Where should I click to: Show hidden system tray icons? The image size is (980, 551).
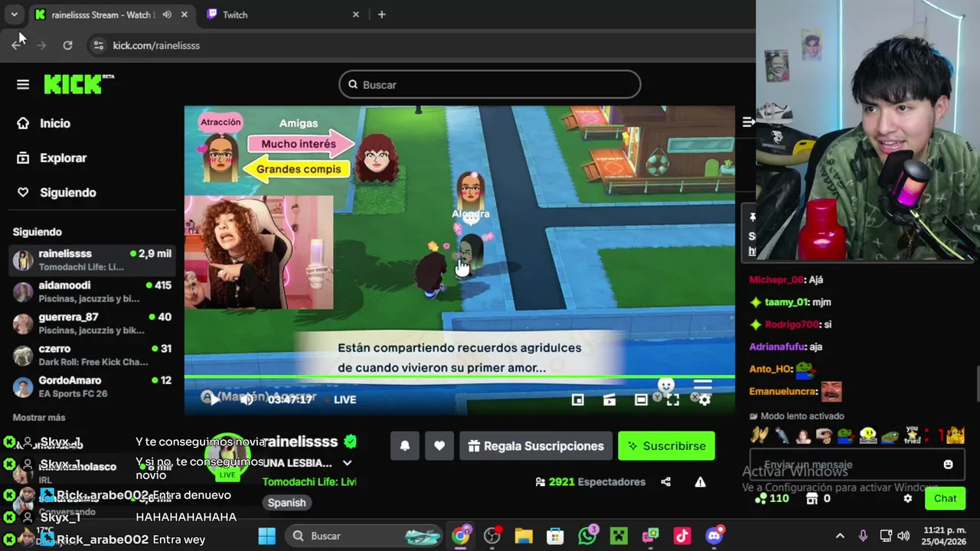click(840, 536)
